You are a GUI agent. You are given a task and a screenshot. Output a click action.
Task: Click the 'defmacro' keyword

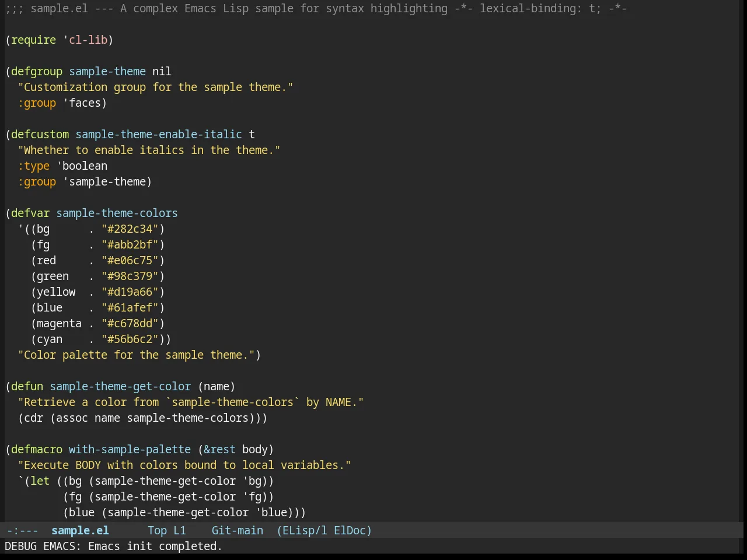(37, 449)
